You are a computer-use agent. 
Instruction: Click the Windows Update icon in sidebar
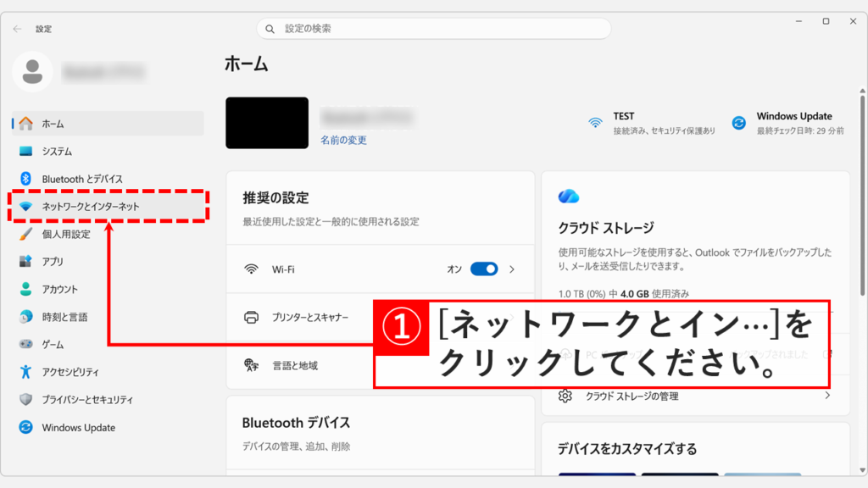[25, 427]
